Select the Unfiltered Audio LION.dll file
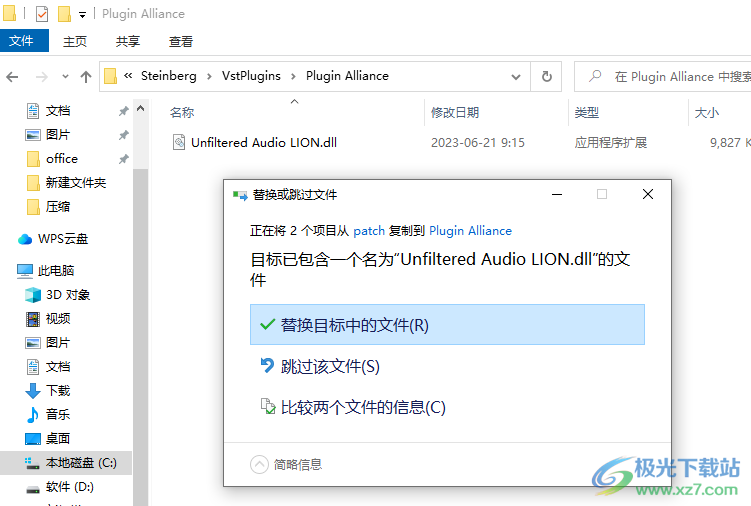Screen dimensions: 751x506 click(264, 143)
